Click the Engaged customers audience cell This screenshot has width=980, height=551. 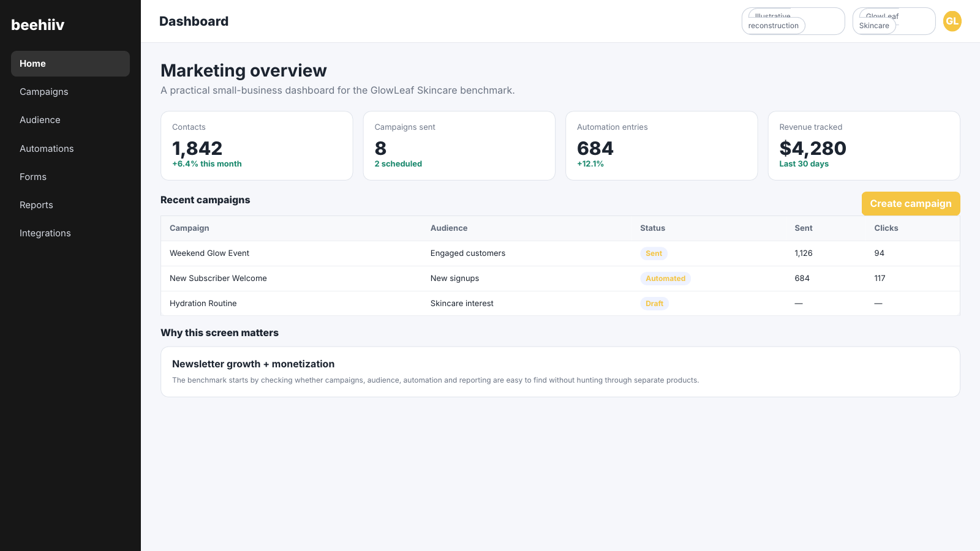[x=468, y=253]
